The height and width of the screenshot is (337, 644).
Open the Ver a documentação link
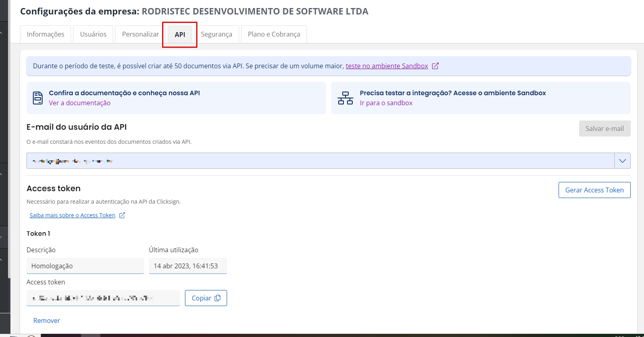79,103
